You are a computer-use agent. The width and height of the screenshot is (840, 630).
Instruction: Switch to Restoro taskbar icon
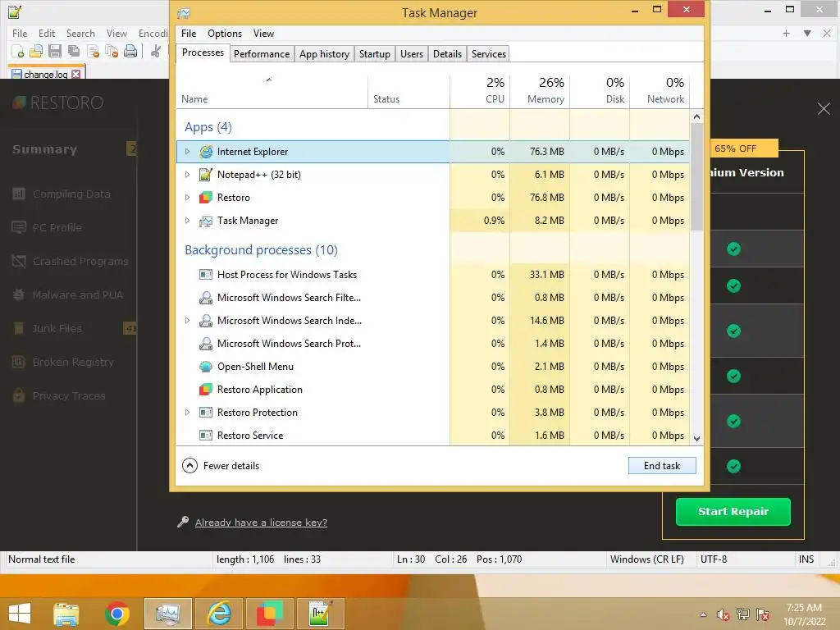coord(270,614)
